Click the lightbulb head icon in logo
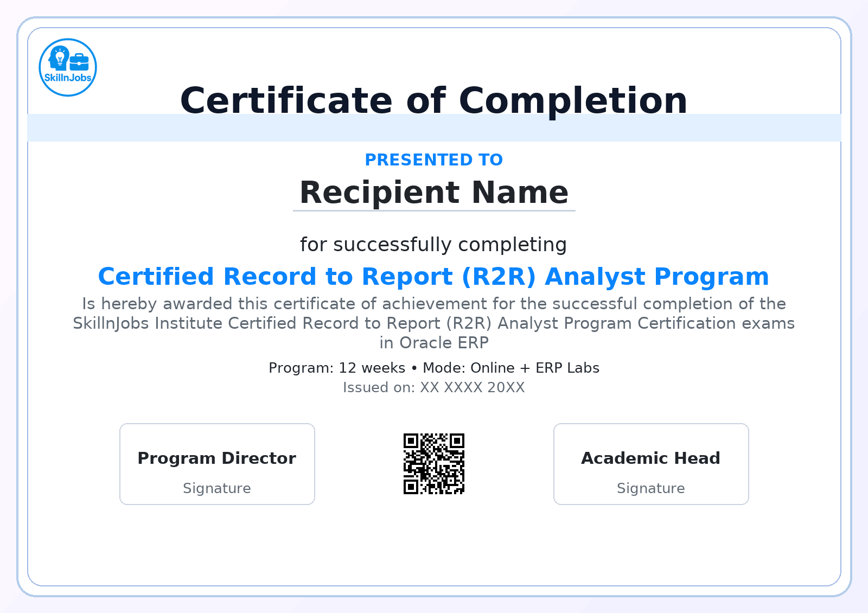 (x=59, y=58)
